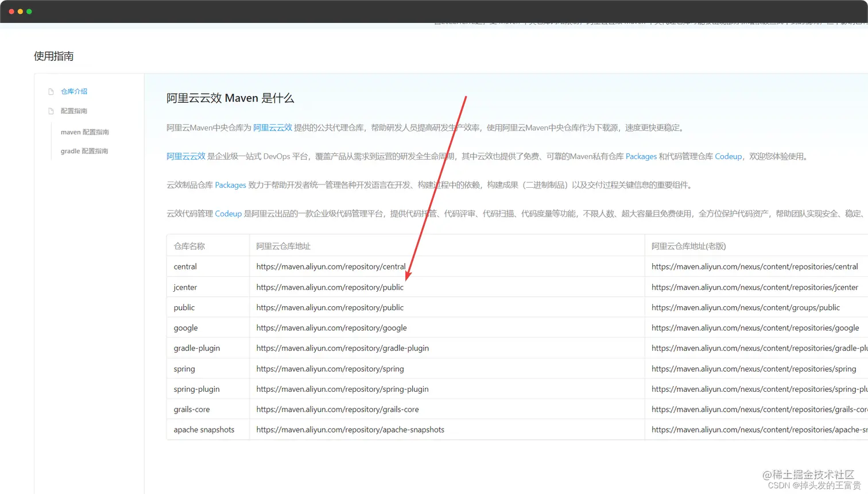Open 阿里云云效 link in first paragraph
The image size is (868, 494).
coord(273,128)
